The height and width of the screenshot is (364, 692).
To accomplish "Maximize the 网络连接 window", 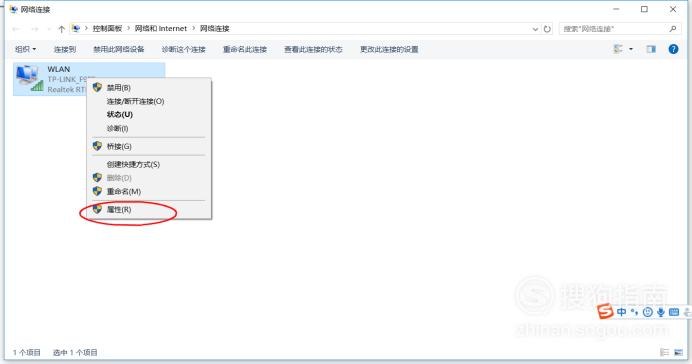I will (x=644, y=9).
